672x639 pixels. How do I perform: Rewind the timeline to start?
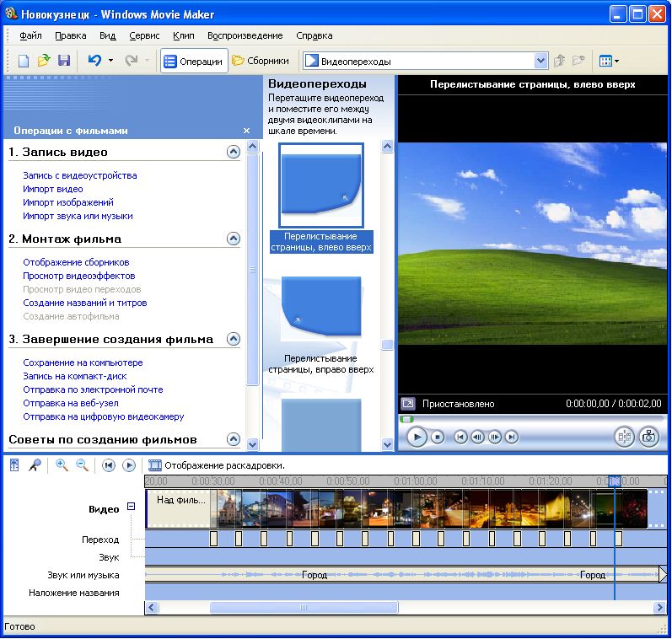click(x=109, y=465)
